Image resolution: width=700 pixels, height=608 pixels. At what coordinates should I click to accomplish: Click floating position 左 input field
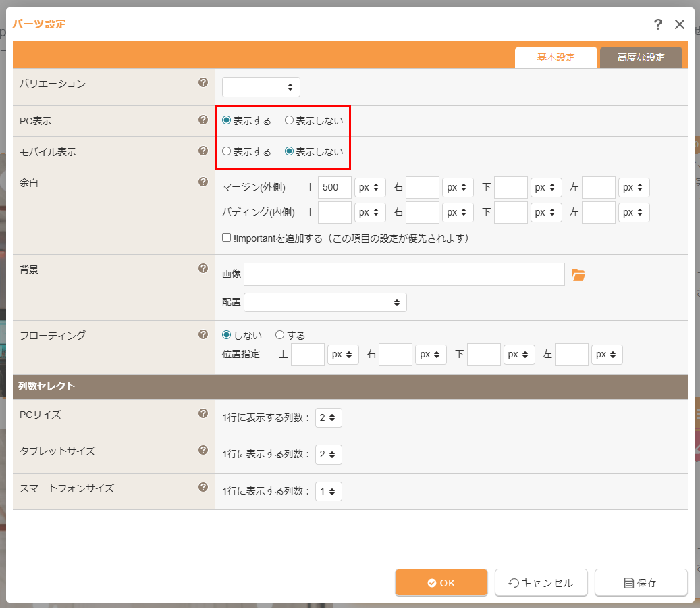[x=572, y=354]
